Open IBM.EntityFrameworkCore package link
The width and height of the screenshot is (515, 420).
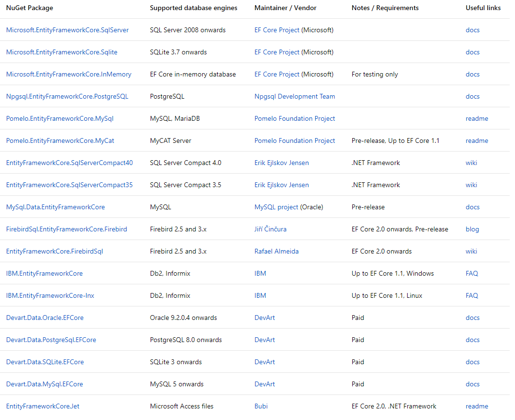pos(44,273)
